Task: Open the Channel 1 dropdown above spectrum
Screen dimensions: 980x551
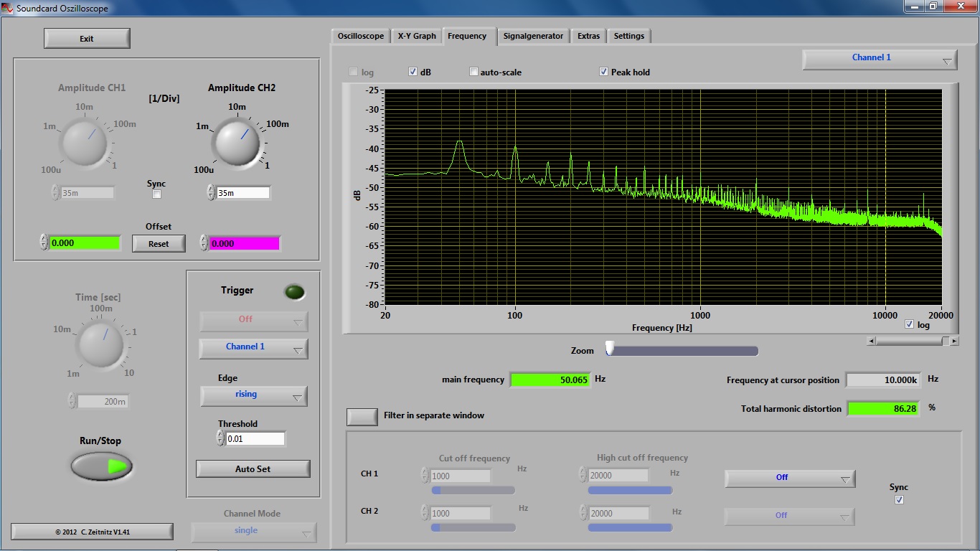Action: point(879,59)
